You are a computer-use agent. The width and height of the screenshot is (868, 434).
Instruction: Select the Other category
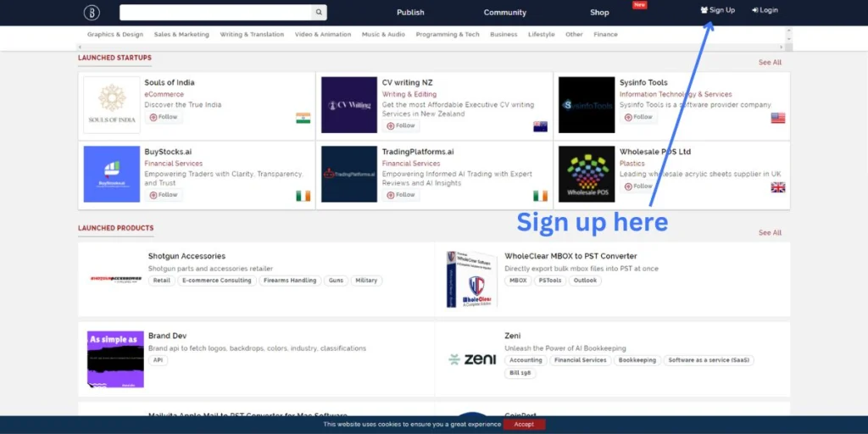(574, 34)
